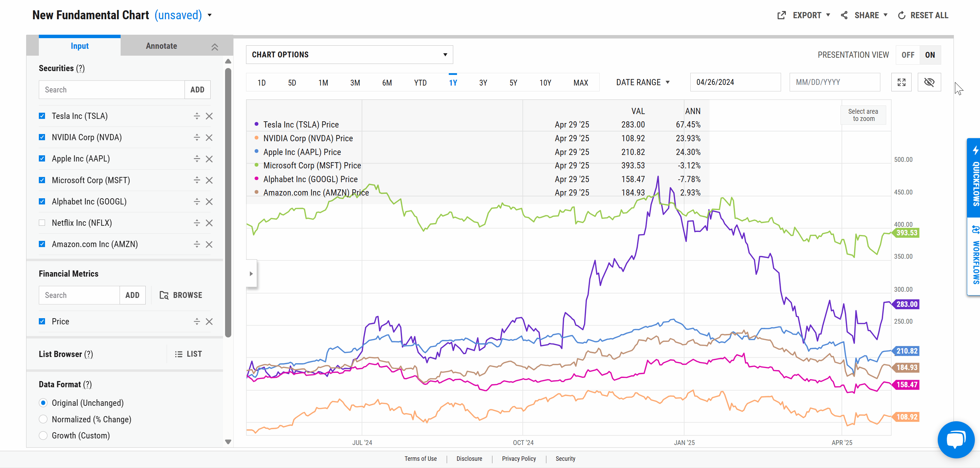Click reorder handle for Microsoft Corp (MSFT)

(x=197, y=180)
